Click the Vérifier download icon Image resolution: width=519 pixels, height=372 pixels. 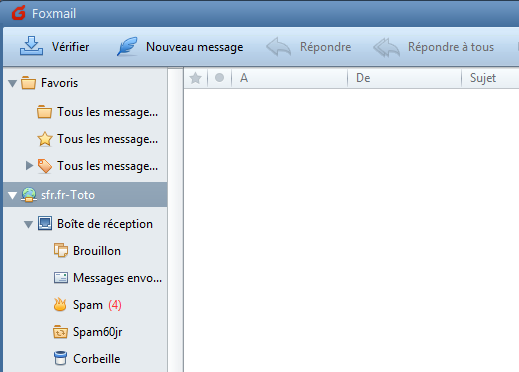point(31,46)
